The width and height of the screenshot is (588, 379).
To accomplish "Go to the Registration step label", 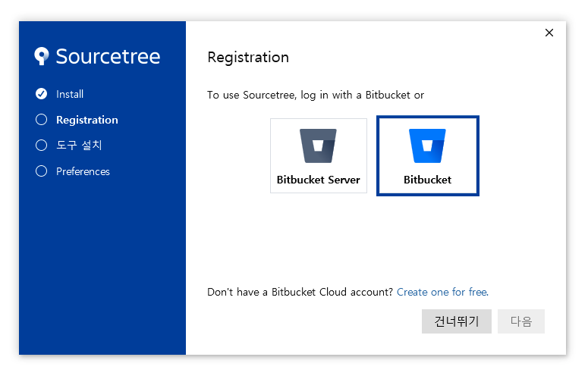I will click(x=87, y=120).
